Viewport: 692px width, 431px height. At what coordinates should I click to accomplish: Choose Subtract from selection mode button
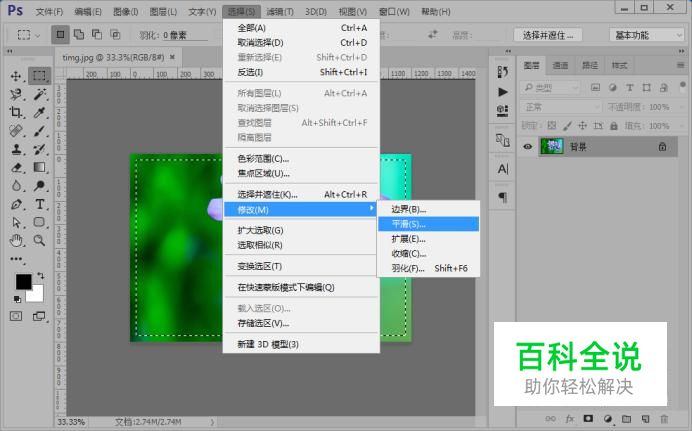click(97, 34)
